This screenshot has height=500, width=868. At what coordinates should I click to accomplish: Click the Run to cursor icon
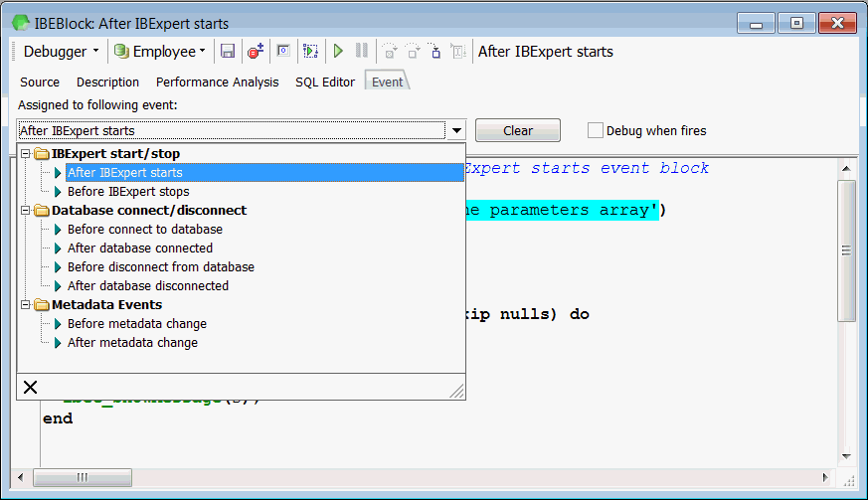point(435,52)
